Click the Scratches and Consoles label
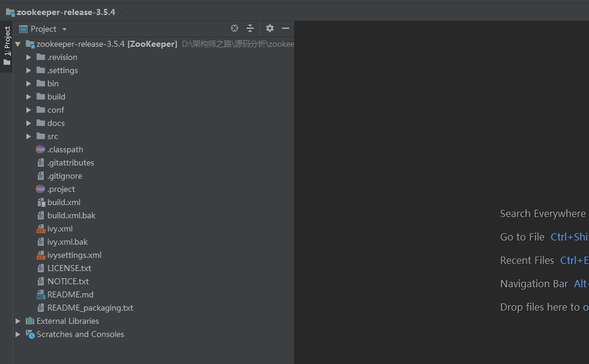 (80, 334)
